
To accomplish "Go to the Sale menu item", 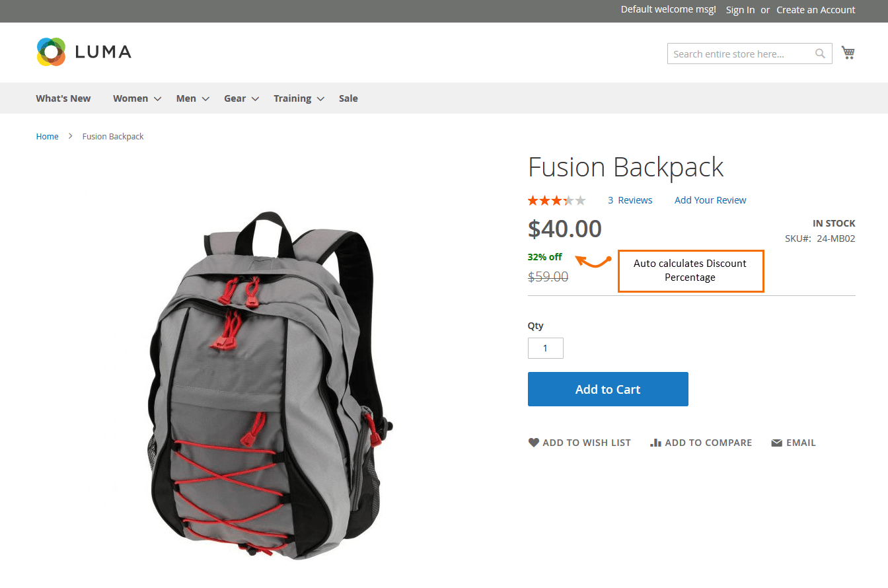I will 348,98.
